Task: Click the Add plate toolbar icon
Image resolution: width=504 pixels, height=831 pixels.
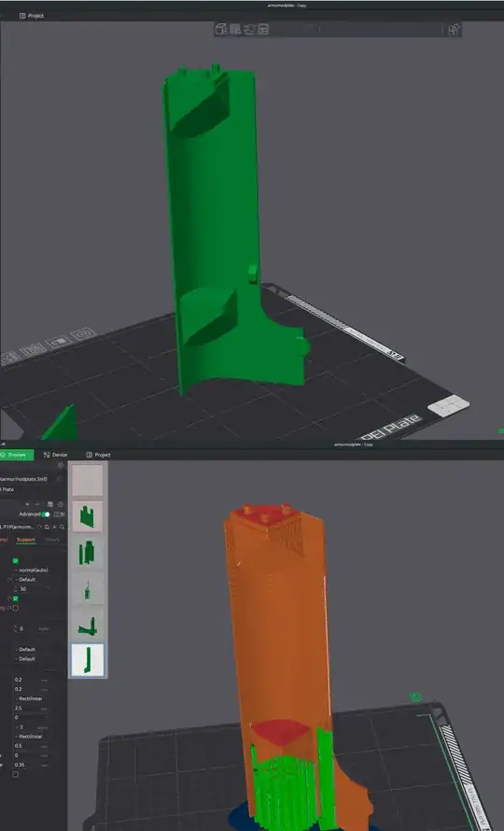Action: point(235,29)
